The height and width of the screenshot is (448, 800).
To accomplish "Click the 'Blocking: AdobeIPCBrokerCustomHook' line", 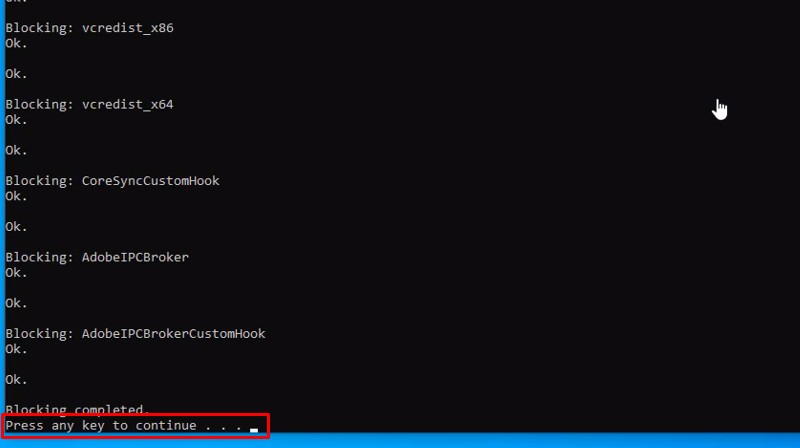I will [x=135, y=333].
